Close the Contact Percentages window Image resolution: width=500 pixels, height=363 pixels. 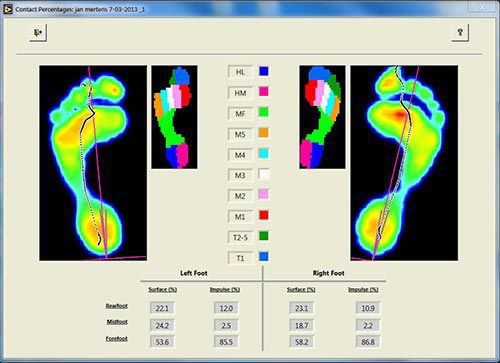(482, 7)
